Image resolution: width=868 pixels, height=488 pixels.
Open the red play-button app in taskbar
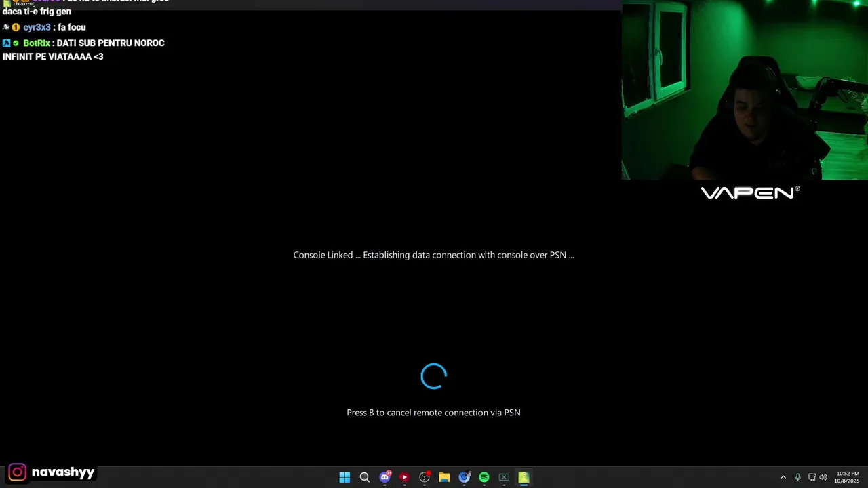404,477
